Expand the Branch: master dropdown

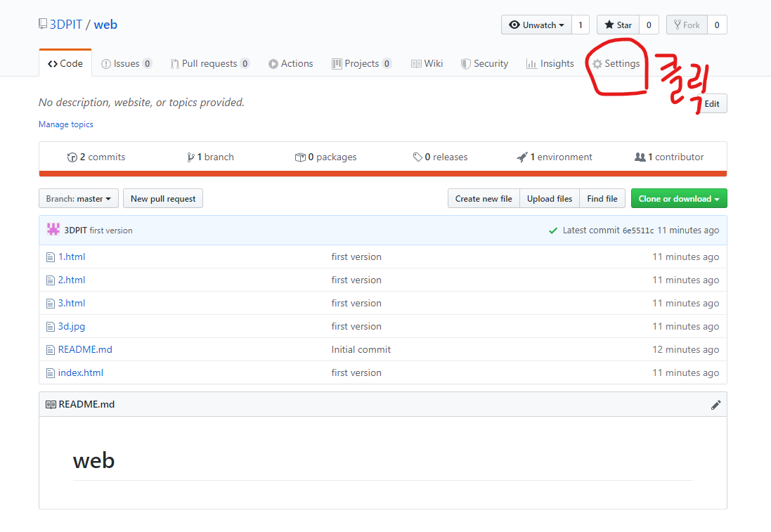coord(79,199)
